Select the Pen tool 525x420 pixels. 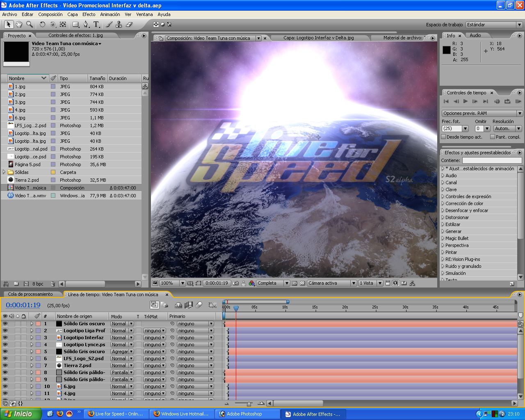tap(86, 25)
